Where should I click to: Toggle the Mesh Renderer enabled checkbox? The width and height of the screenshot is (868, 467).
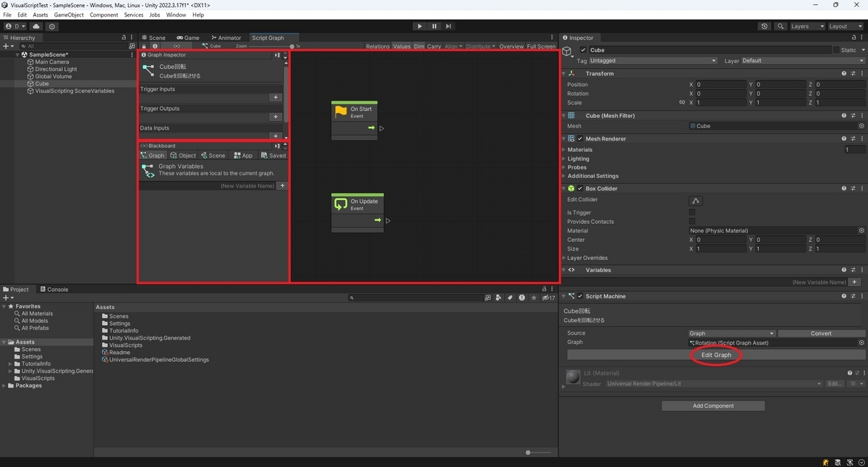(580, 138)
